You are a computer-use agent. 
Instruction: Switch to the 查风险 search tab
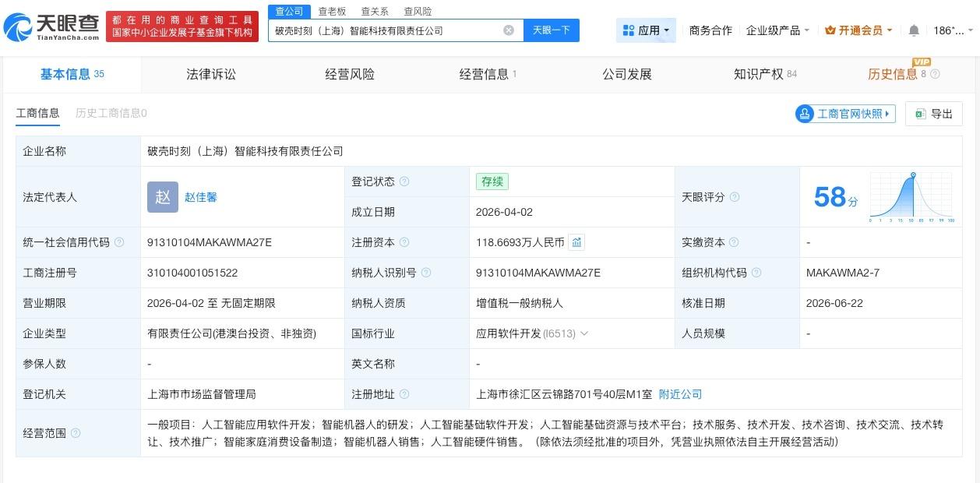(x=418, y=12)
